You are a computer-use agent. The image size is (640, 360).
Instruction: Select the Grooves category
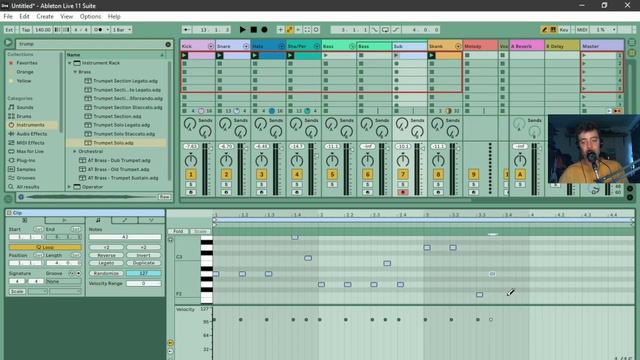click(26, 178)
